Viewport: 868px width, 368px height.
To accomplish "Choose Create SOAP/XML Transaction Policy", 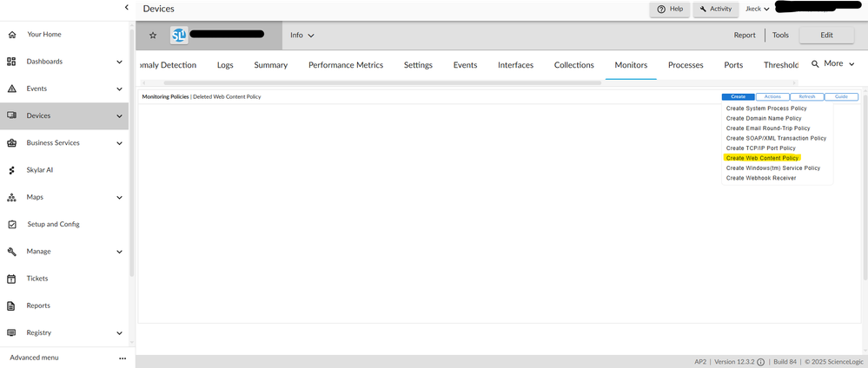I will (x=776, y=138).
